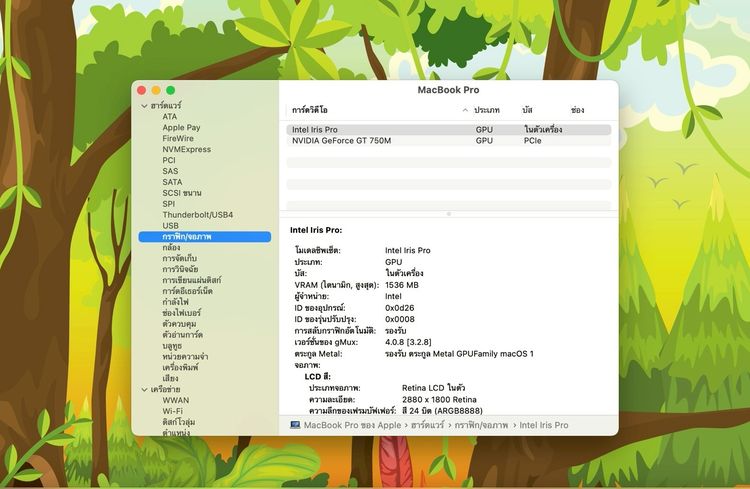The width and height of the screenshot is (750, 489).
Task: Click the Intel Iris Pro detail heading
Action: [316, 230]
